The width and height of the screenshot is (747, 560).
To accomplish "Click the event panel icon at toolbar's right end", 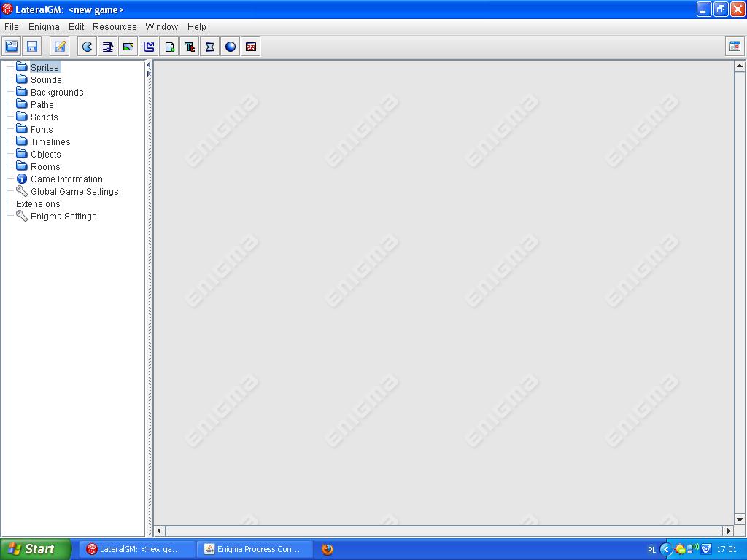I will [x=735, y=47].
